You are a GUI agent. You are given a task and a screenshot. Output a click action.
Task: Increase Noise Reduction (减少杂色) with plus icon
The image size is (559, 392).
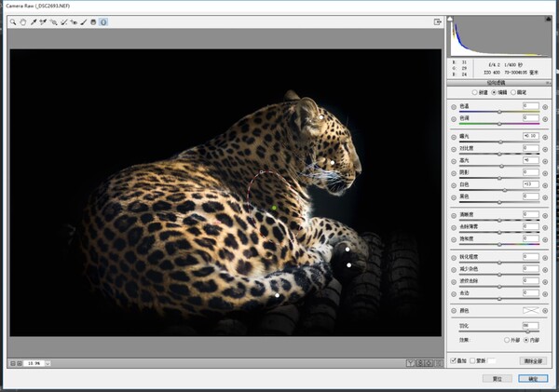point(545,270)
